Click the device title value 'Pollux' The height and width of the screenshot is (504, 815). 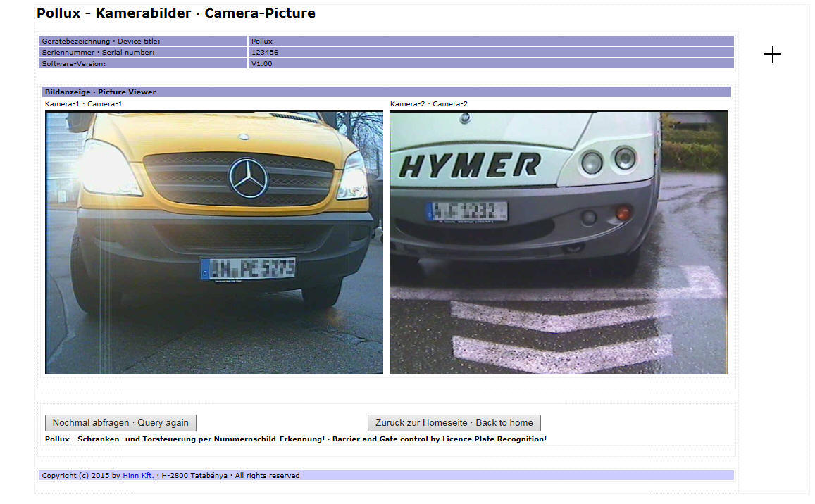[x=262, y=41]
